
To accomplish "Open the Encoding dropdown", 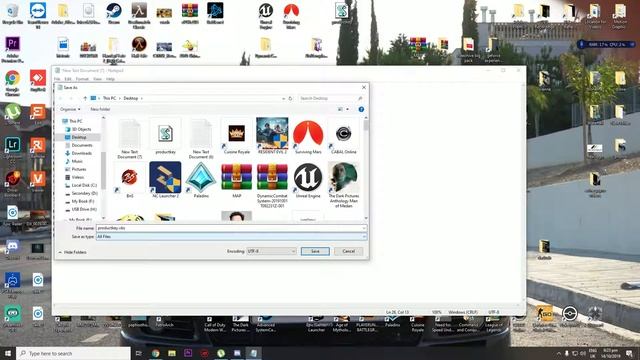I will [271, 251].
